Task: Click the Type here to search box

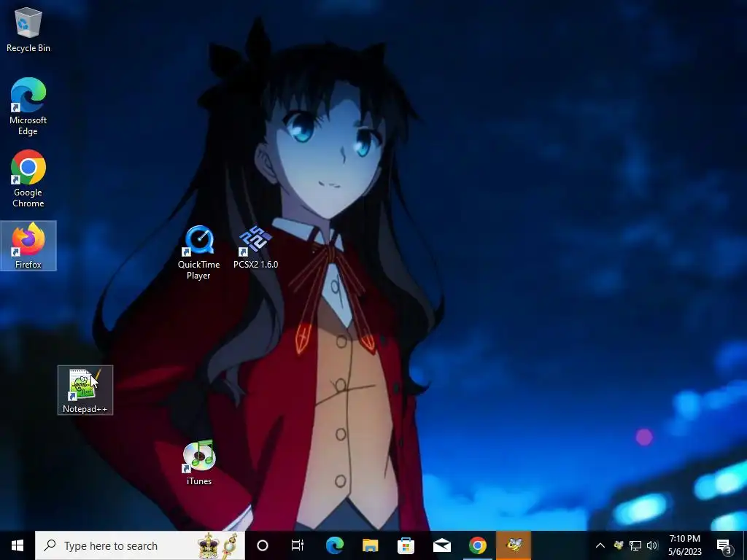Action: pyautogui.click(x=139, y=545)
